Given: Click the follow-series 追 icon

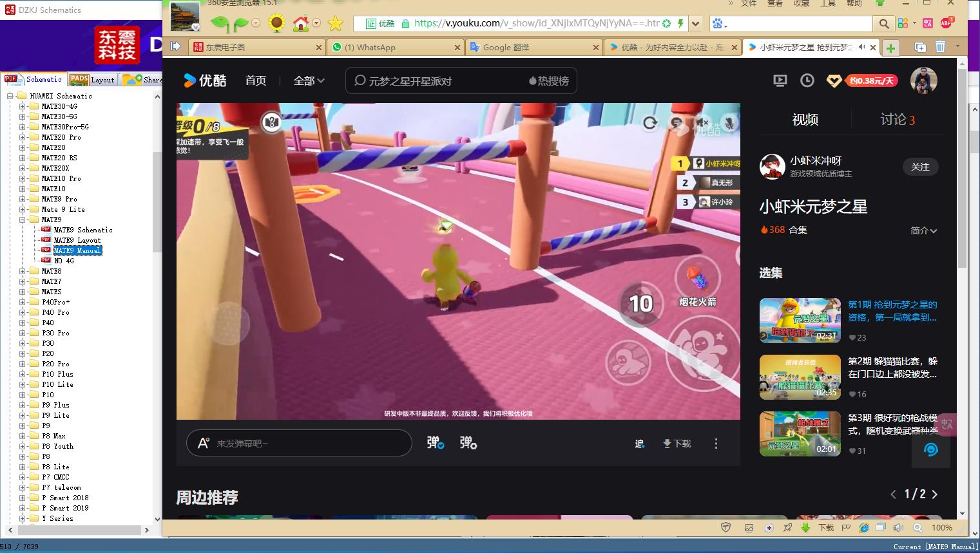Looking at the screenshot, I should 639,444.
